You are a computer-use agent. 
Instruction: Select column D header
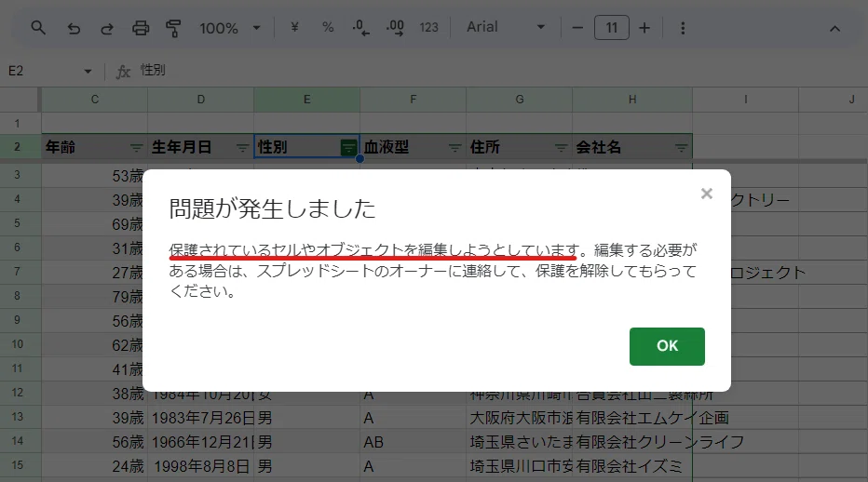201,99
